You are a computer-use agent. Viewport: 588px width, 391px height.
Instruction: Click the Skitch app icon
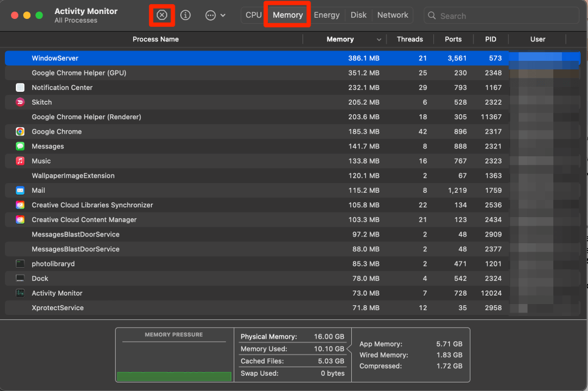pyautogui.click(x=20, y=102)
